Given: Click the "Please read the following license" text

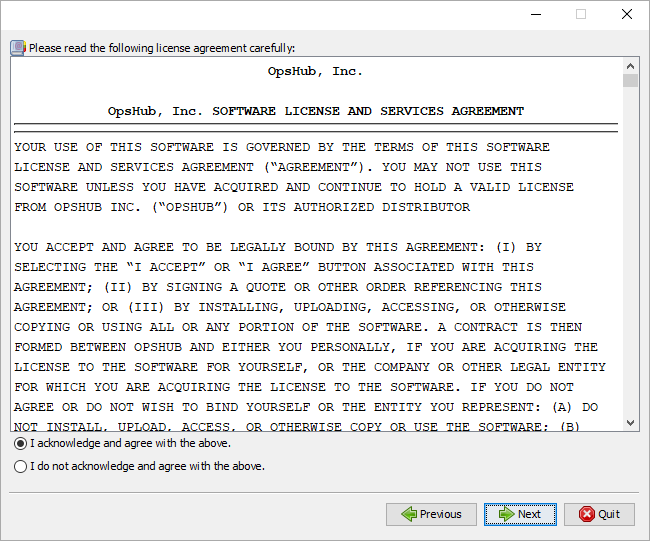Looking at the screenshot, I should coord(160,47).
